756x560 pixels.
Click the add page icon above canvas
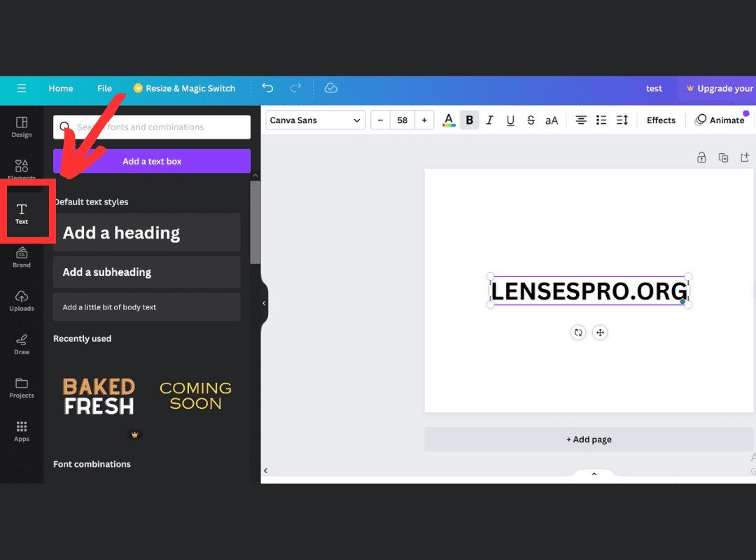tap(745, 157)
